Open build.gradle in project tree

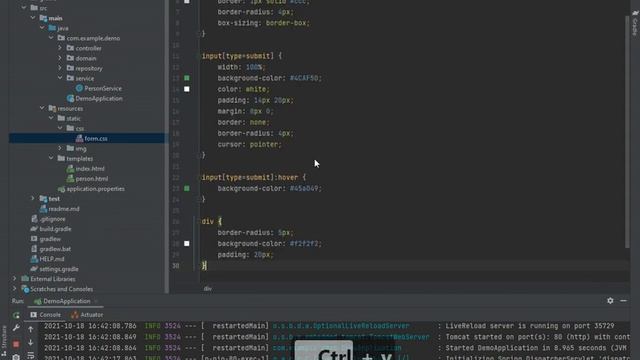(56, 229)
